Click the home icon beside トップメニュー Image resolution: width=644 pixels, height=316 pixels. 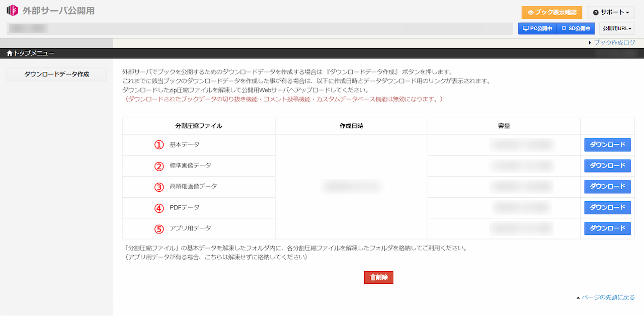pyautogui.click(x=10, y=53)
